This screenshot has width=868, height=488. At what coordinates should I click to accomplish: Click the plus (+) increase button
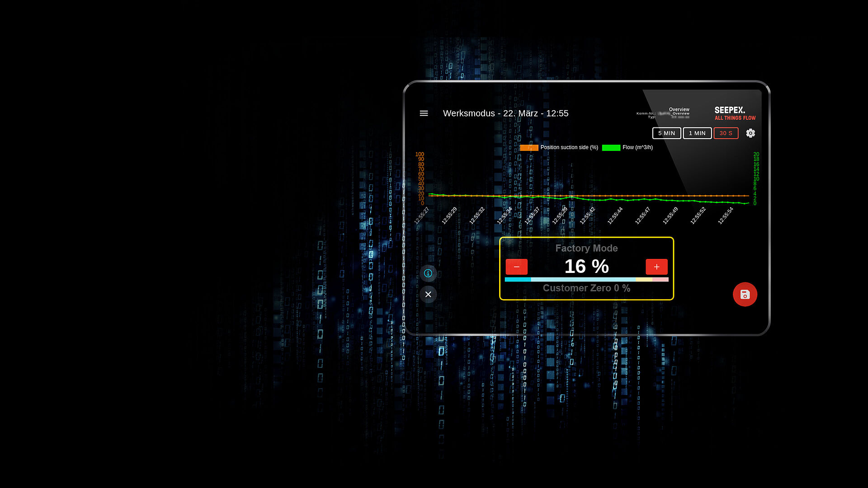click(657, 266)
